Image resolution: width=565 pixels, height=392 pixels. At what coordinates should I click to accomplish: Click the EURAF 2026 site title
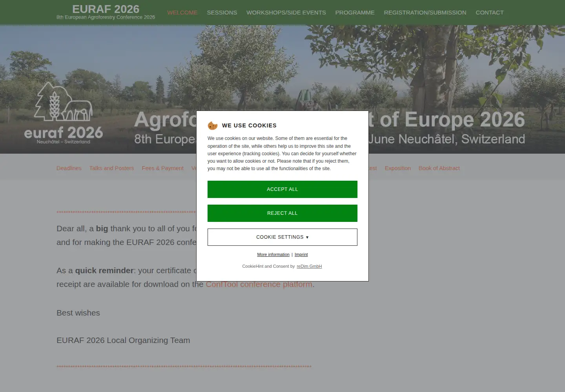click(106, 9)
